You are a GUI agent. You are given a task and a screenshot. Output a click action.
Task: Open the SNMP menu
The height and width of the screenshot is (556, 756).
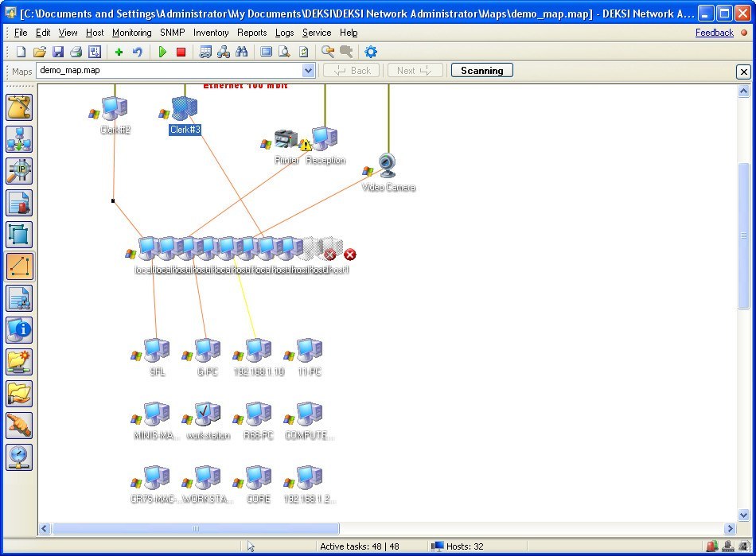171,33
